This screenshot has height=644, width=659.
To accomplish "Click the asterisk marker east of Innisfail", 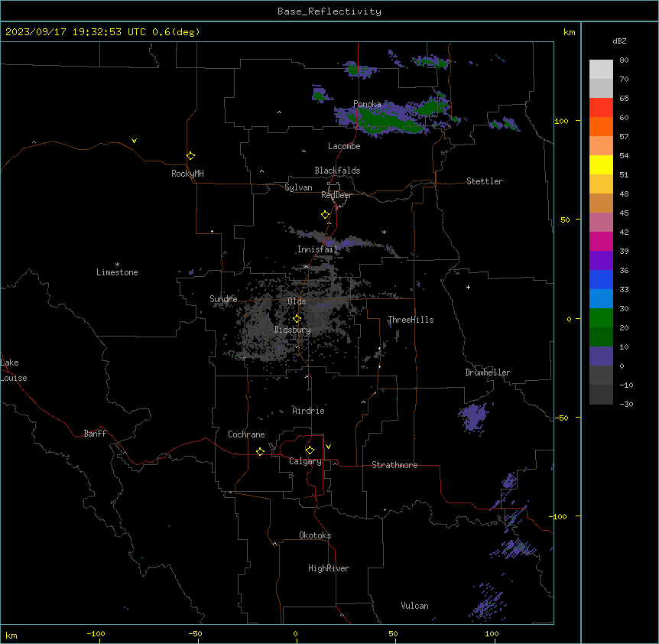I will pyautogui.click(x=384, y=232).
